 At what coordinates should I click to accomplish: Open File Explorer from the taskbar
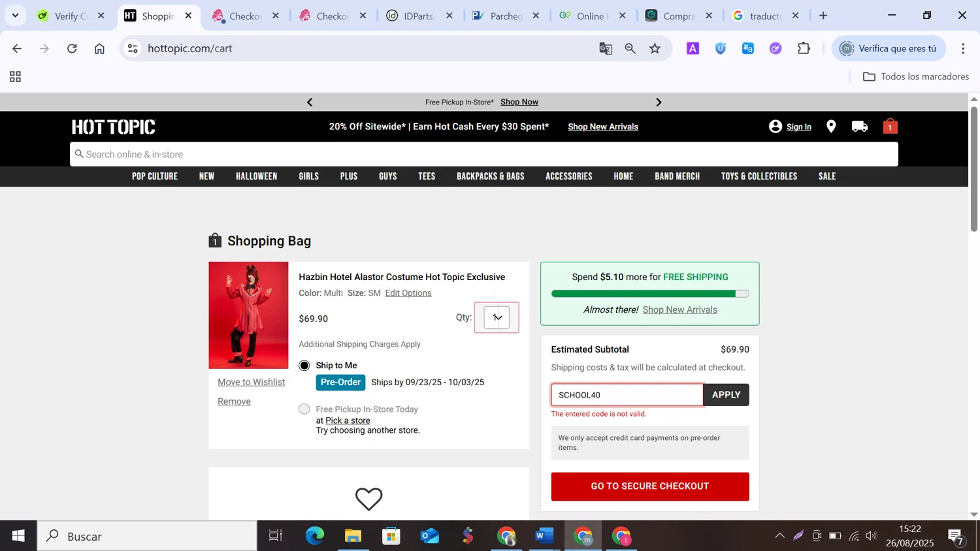[353, 536]
